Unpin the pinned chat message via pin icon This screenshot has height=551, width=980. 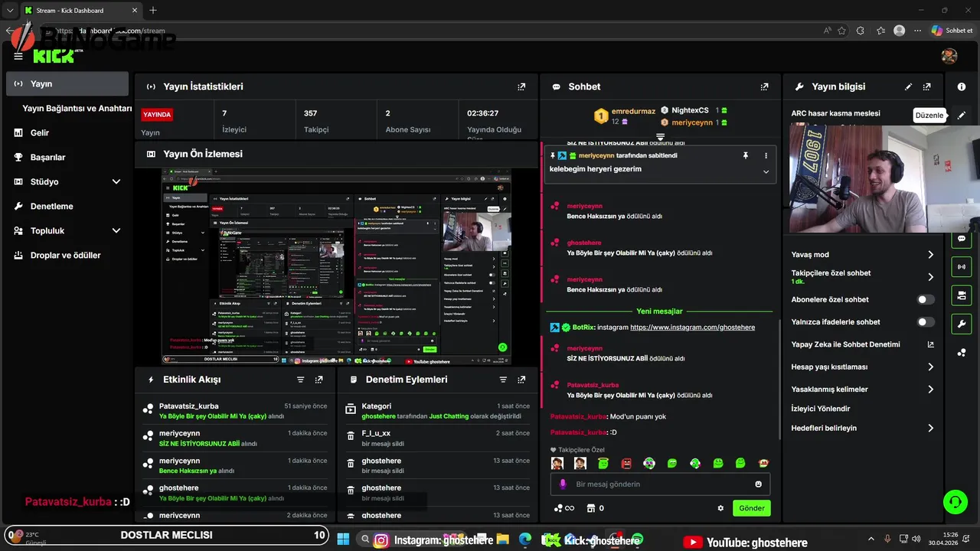(745, 155)
